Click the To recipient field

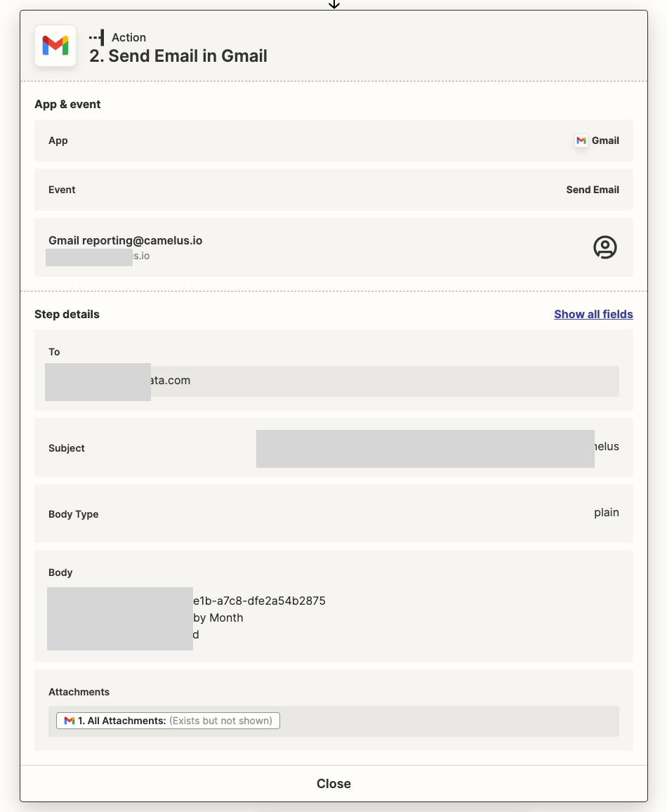(x=333, y=381)
